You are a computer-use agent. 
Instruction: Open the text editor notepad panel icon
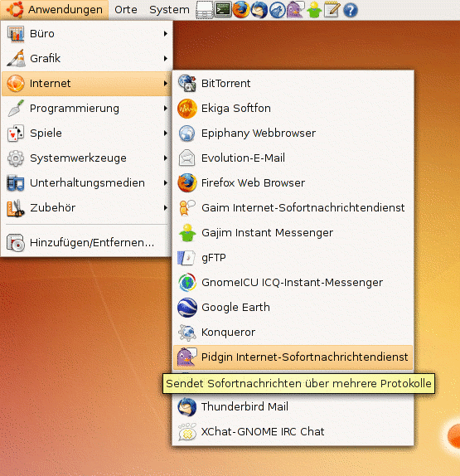pos(332,9)
